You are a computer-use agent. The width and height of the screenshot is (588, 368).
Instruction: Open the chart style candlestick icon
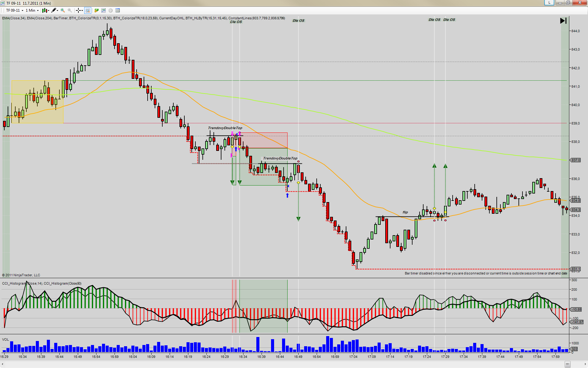tap(45, 10)
